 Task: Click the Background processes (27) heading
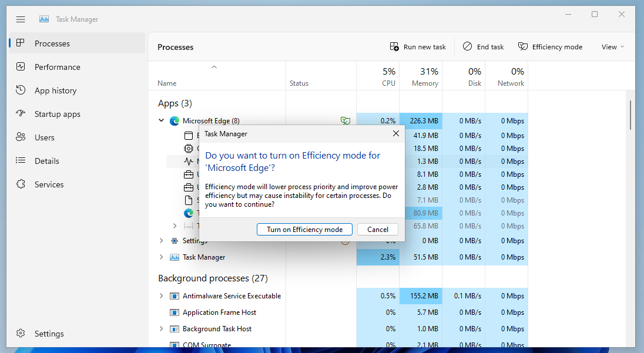pos(213,278)
